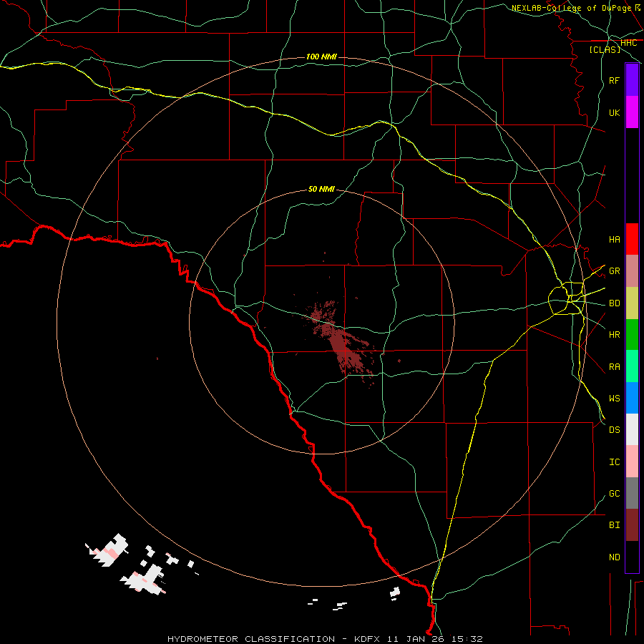
Task: Select the GC gray legend swatch
Action: click(632, 493)
